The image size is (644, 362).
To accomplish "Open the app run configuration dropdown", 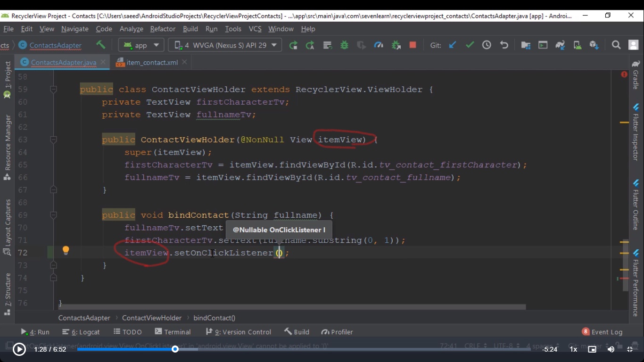I will (x=141, y=45).
